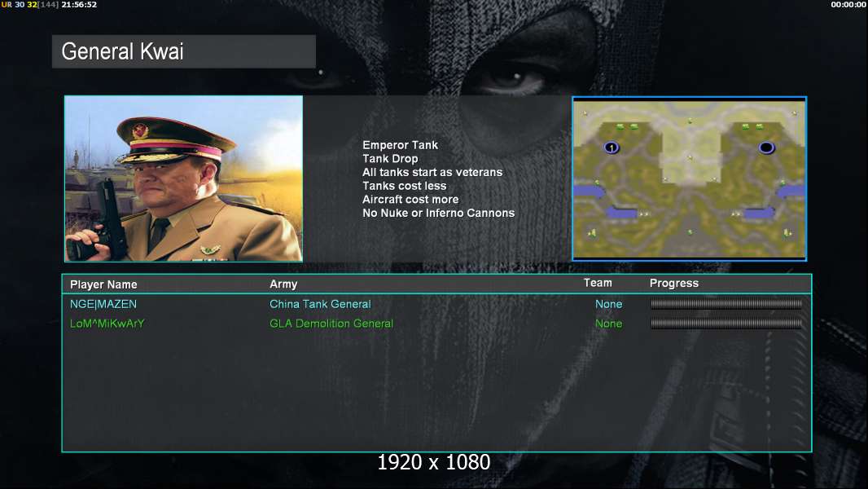Image resolution: width=868 pixels, height=489 pixels.
Task: Click NGE|MAZEN's team value 'None'
Action: coord(608,304)
